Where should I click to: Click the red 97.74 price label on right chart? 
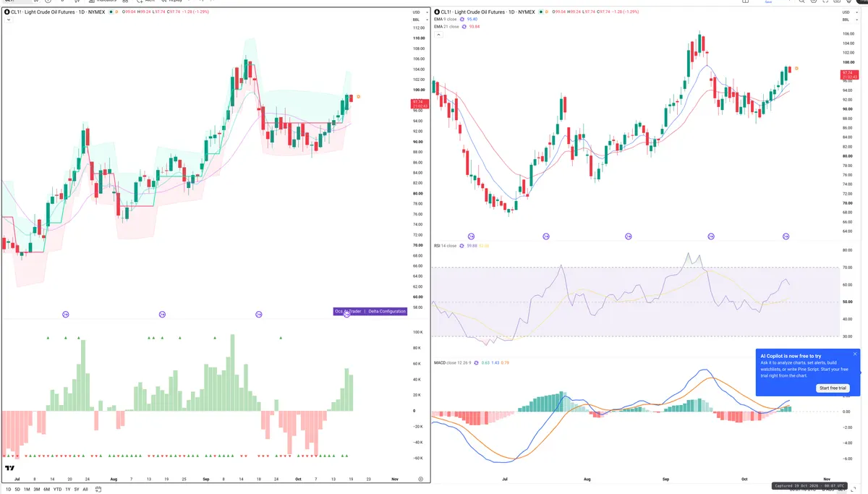coord(848,74)
